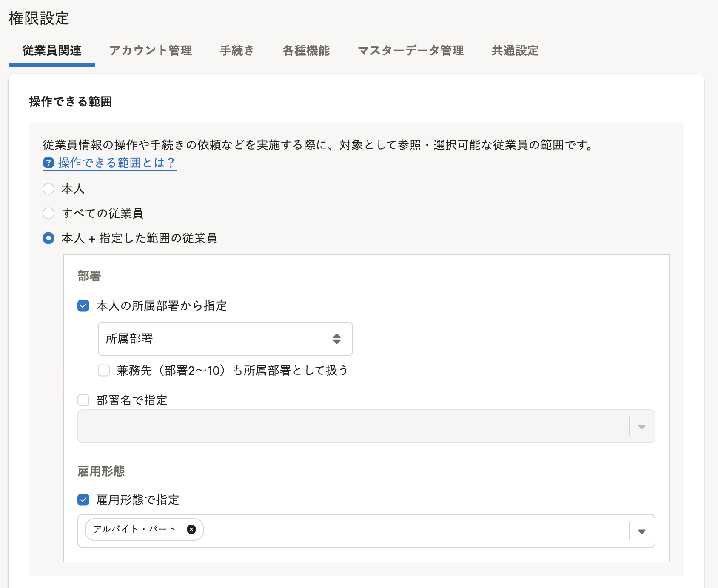
Task: Expand the 雇用形態 dropdown arrow
Action: 642,531
